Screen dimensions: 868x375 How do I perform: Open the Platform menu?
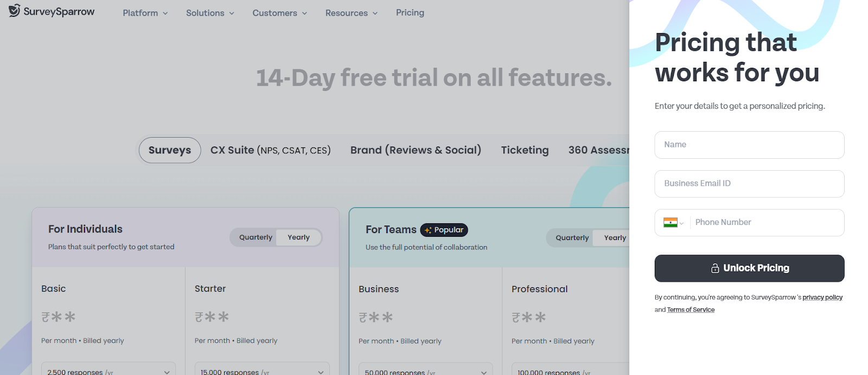(x=145, y=13)
